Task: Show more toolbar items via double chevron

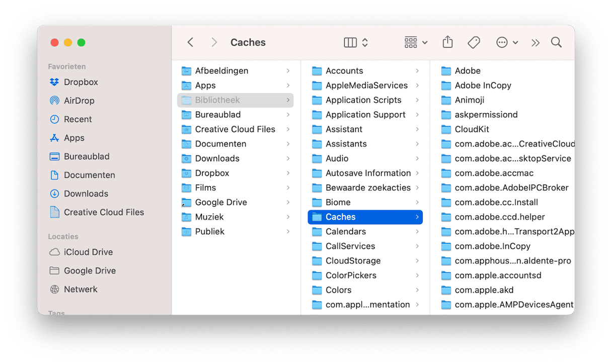Action: (x=535, y=43)
